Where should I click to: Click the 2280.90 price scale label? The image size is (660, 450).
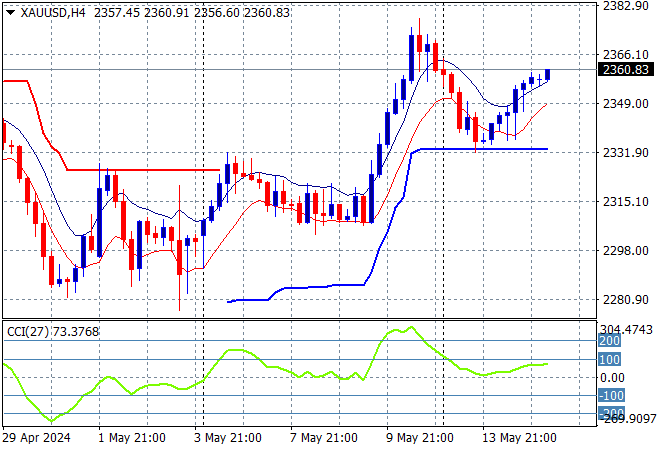pos(626,299)
